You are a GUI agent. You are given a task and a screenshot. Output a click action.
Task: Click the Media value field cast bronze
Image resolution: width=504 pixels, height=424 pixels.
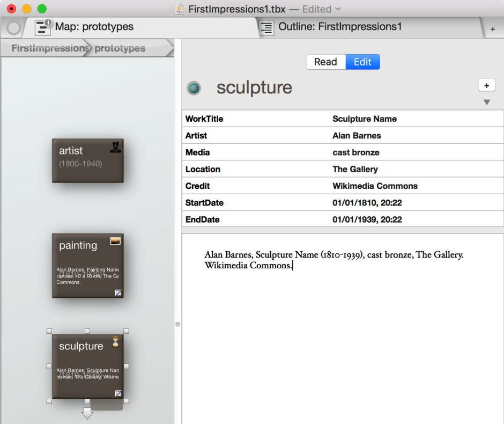pyautogui.click(x=355, y=152)
